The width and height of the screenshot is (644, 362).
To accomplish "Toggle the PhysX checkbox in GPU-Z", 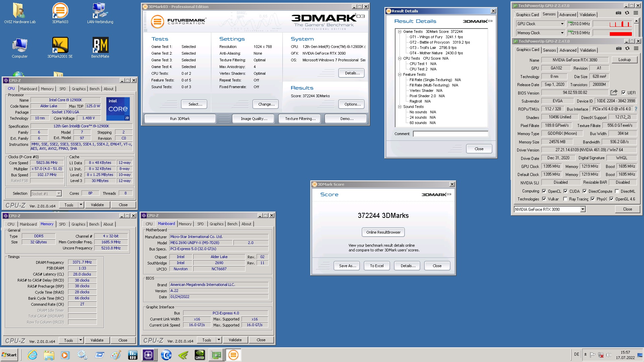I will tap(593, 199).
